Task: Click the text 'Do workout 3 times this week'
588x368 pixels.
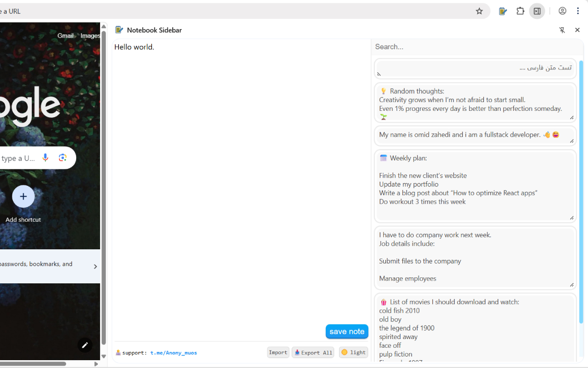Action: pos(422,201)
